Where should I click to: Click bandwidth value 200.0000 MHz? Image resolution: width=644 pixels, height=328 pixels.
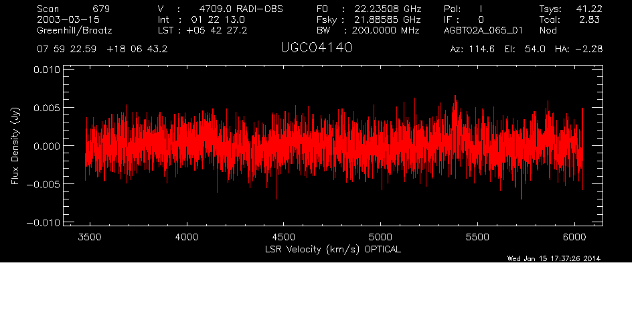[385, 30]
